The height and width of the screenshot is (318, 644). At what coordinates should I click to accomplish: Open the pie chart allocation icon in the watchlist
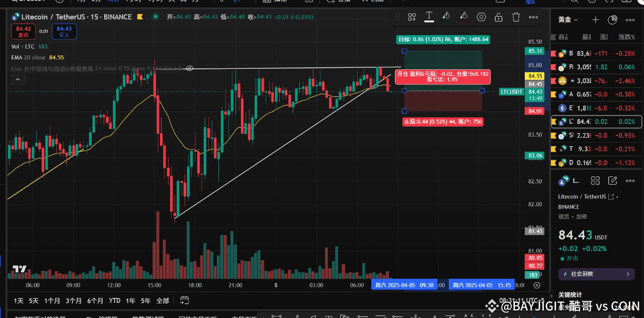point(612,20)
